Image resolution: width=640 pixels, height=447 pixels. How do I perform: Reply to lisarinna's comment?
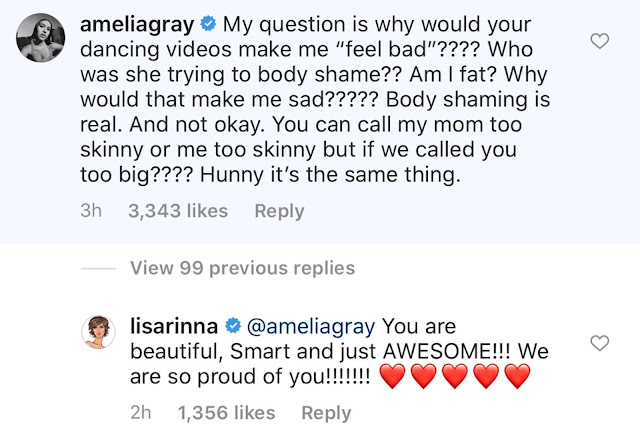point(326,413)
